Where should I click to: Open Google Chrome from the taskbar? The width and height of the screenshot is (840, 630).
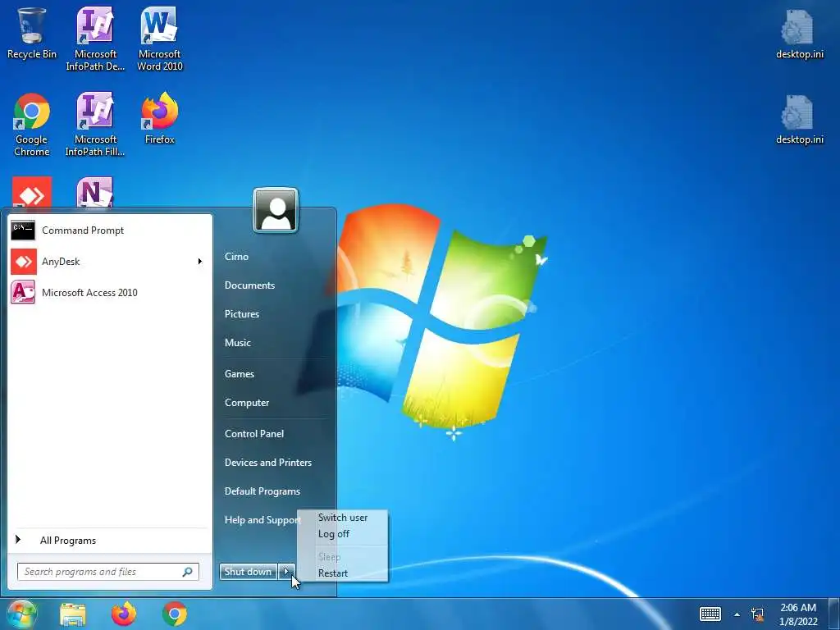click(175, 614)
